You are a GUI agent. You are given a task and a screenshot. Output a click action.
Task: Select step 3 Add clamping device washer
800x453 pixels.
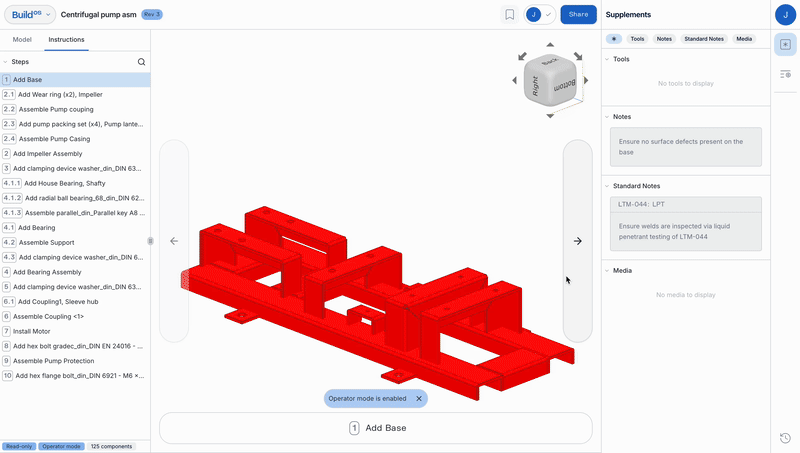tap(75, 168)
